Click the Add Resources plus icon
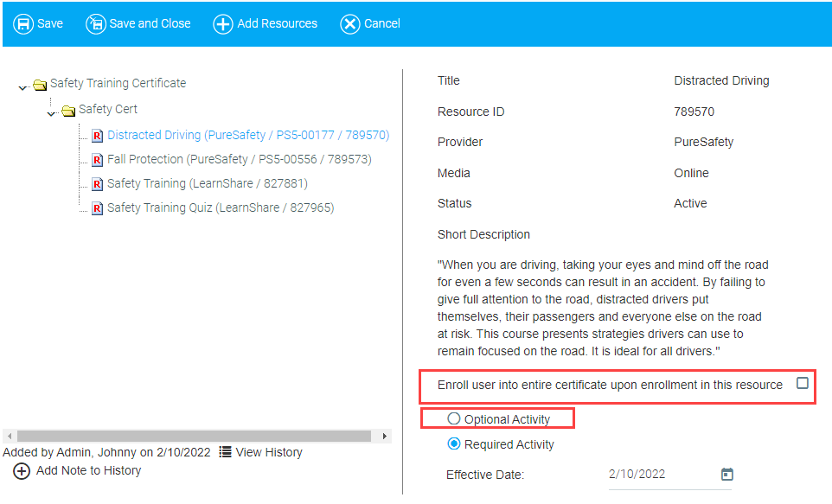The image size is (832, 504). click(x=223, y=23)
